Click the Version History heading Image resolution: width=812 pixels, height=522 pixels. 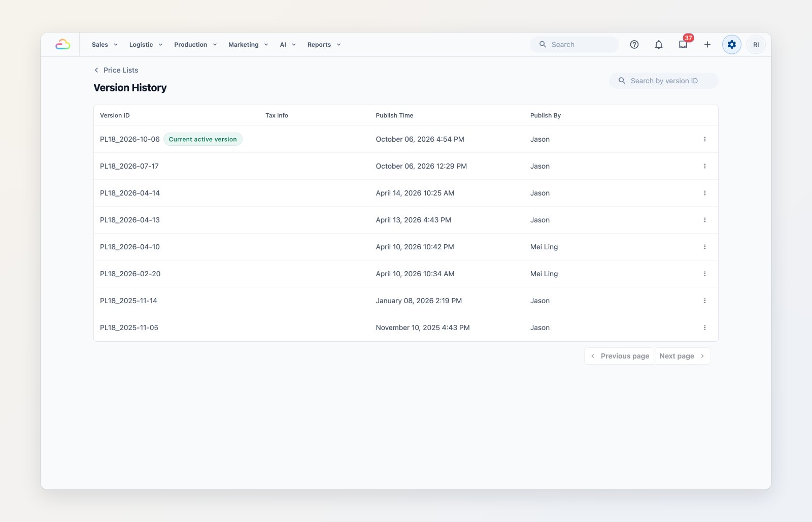point(130,87)
